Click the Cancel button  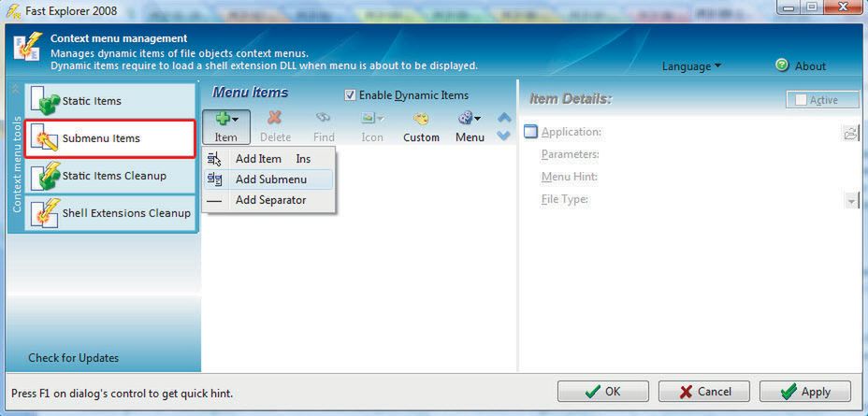(704, 391)
